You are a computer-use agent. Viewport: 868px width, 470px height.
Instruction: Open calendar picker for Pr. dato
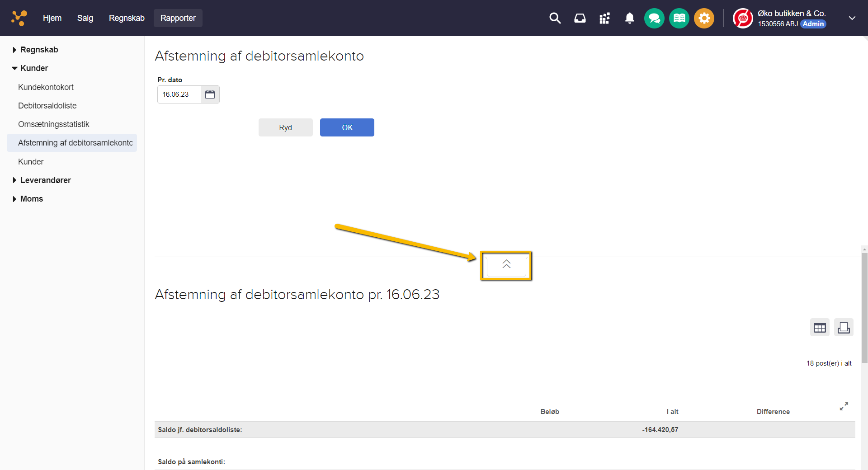point(210,94)
